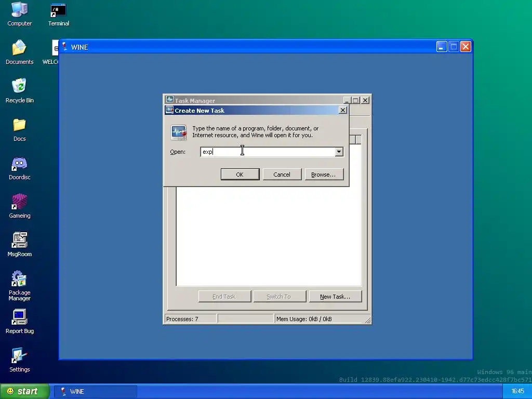The width and height of the screenshot is (532, 399).
Task: Expand the Open combo box dropdown arrow
Action: click(x=339, y=152)
